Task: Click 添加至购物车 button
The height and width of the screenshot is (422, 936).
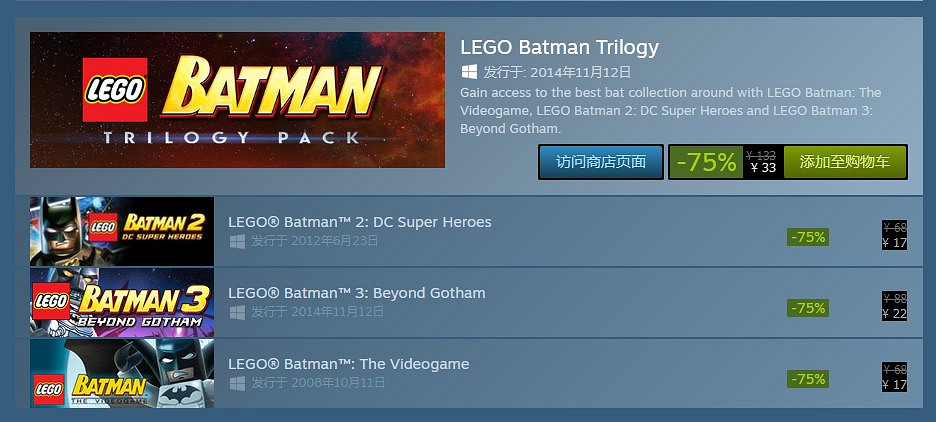Action: pos(845,162)
